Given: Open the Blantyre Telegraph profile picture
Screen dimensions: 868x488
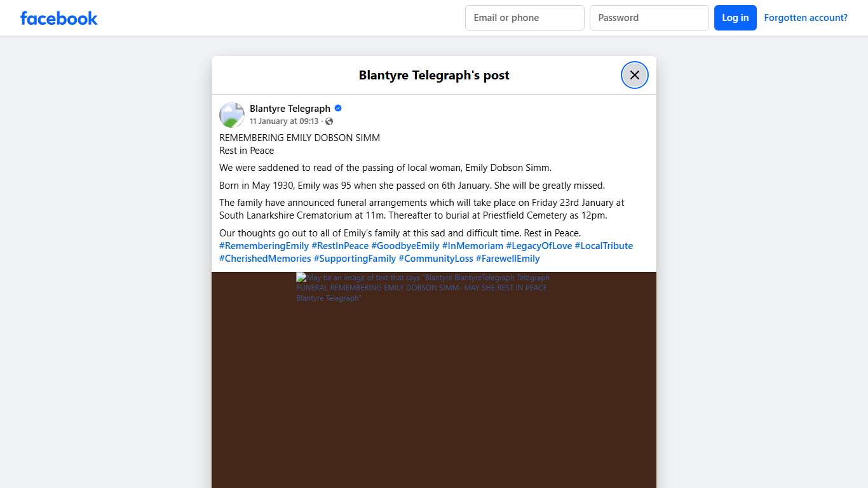Looking at the screenshot, I should [x=232, y=115].
